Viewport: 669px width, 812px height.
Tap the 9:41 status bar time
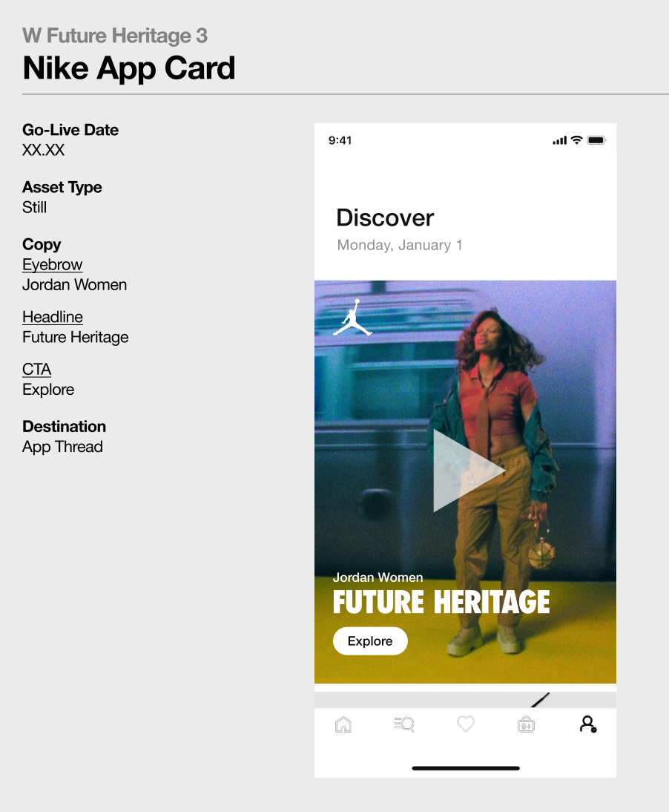click(x=340, y=140)
